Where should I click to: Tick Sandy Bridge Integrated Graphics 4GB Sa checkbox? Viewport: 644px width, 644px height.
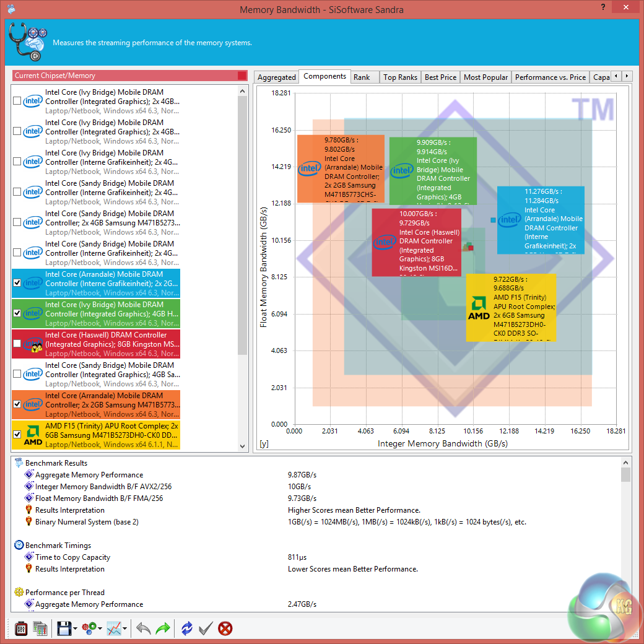pyautogui.click(x=17, y=374)
